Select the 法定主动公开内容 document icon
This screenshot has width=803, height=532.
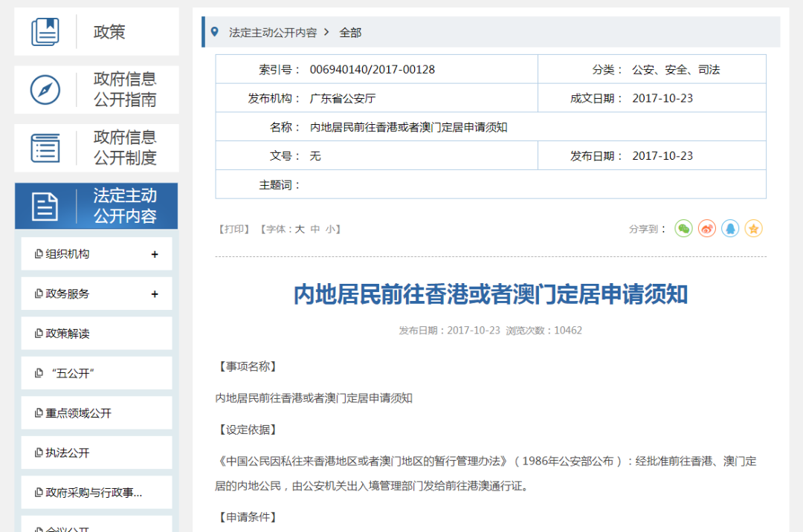point(46,206)
